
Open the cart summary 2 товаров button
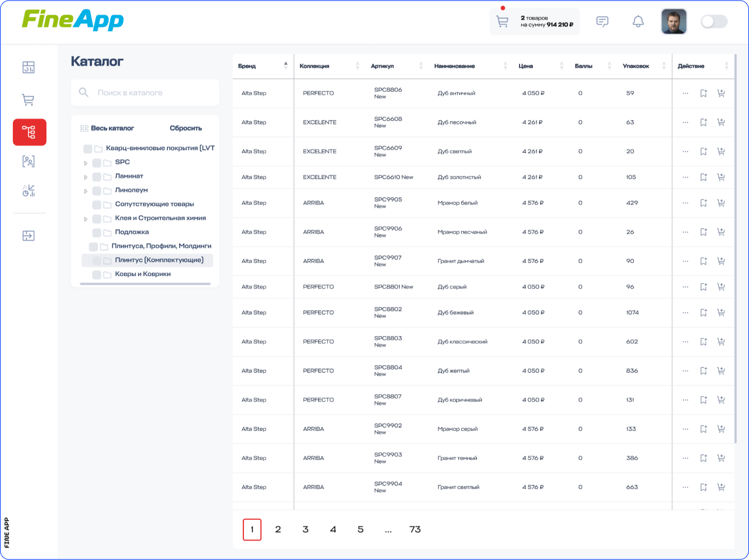(535, 22)
